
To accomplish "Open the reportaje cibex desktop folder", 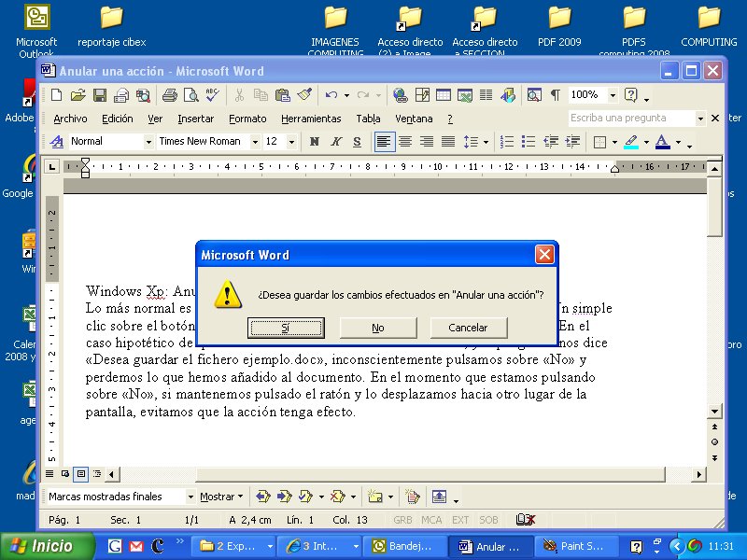I will coord(111,27).
